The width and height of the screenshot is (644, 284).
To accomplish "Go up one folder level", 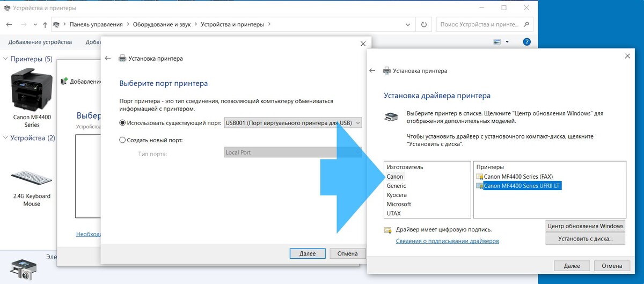I will click(45, 25).
